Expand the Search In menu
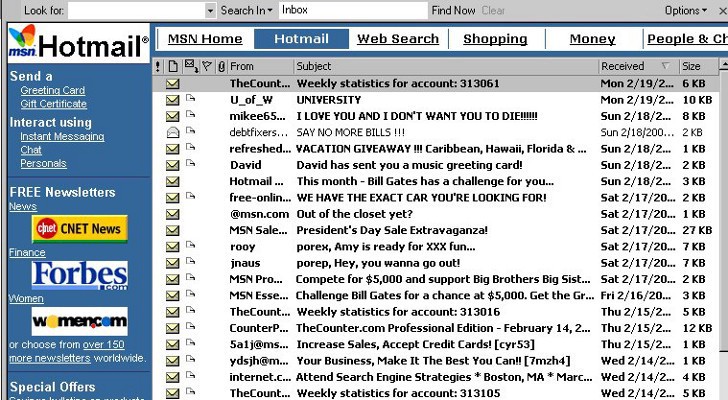This screenshot has width=728, height=400. (x=246, y=10)
